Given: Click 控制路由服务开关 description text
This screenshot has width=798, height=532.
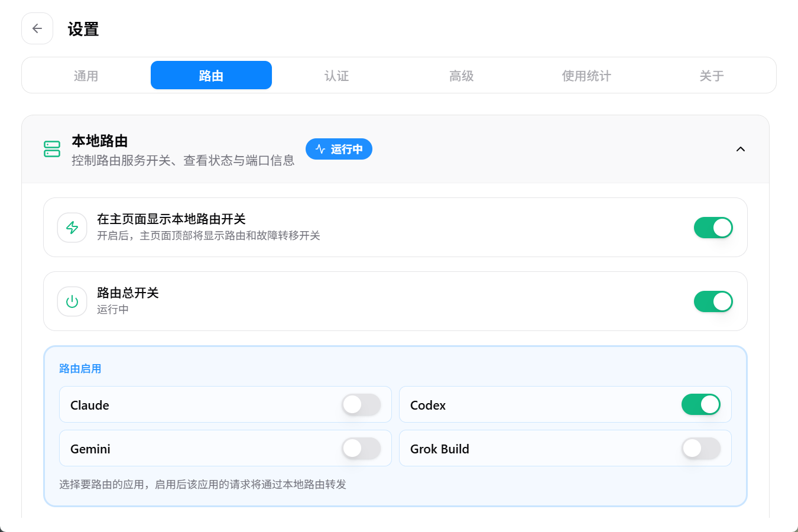Looking at the screenshot, I should pyautogui.click(x=183, y=160).
